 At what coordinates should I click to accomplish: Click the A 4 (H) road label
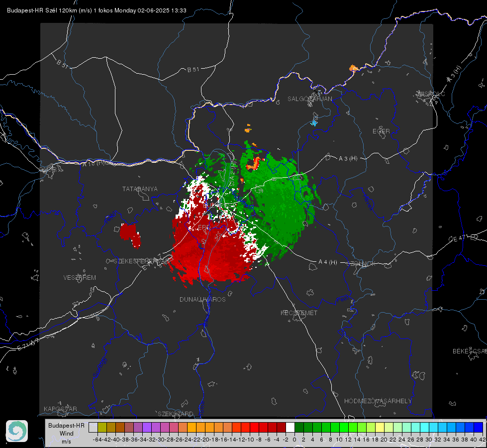point(328,262)
